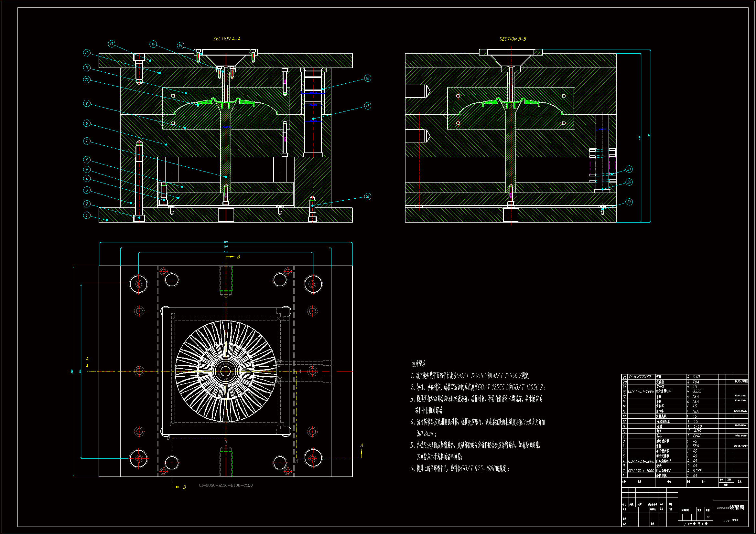Click the CI-5050-A110-B100-C120 mold base label
Viewport: 756px width, 534px height.
coord(226,485)
